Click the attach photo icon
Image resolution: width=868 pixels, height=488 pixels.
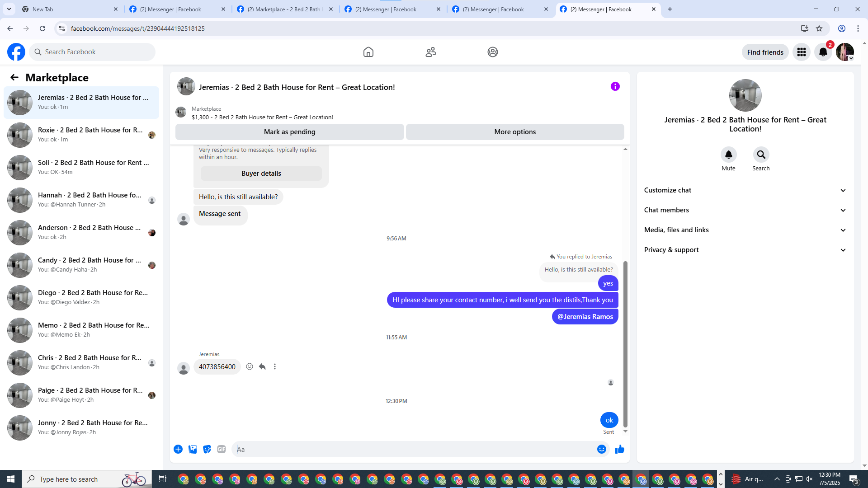tap(193, 449)
